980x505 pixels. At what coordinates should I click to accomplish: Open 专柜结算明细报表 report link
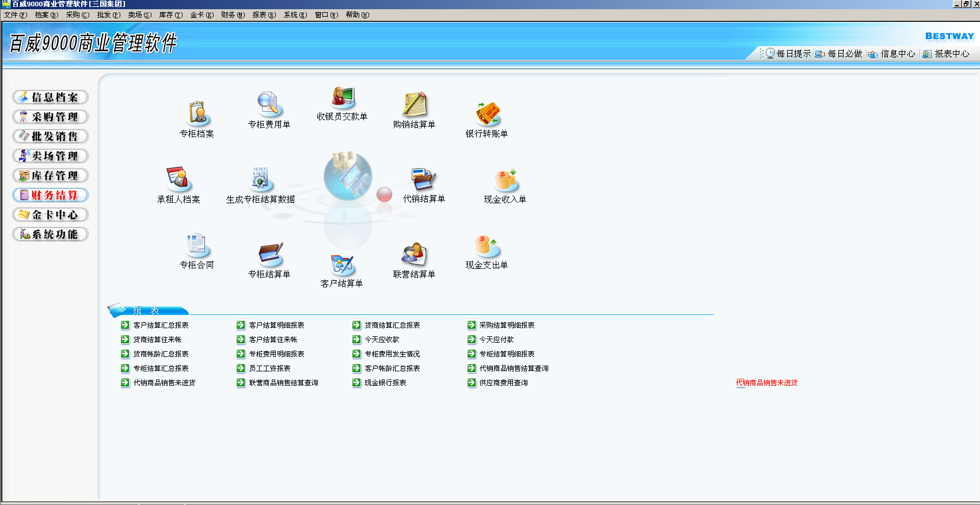coord(507,354)
